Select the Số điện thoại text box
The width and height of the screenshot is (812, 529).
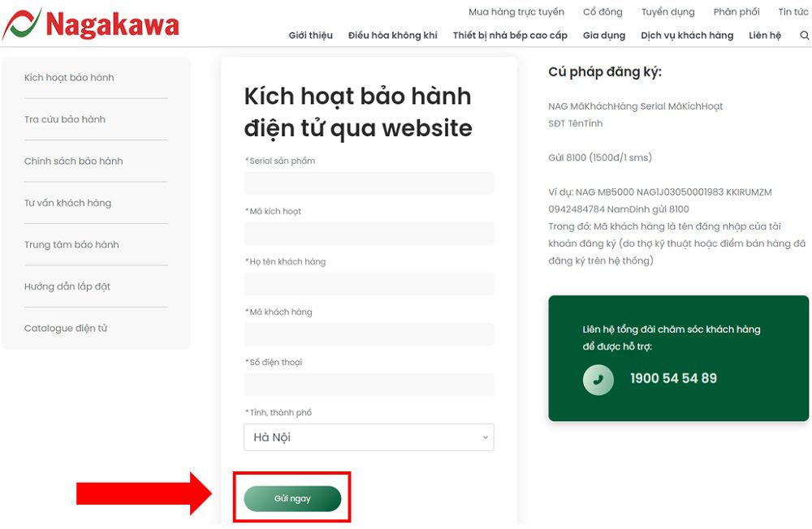point(369,384)
